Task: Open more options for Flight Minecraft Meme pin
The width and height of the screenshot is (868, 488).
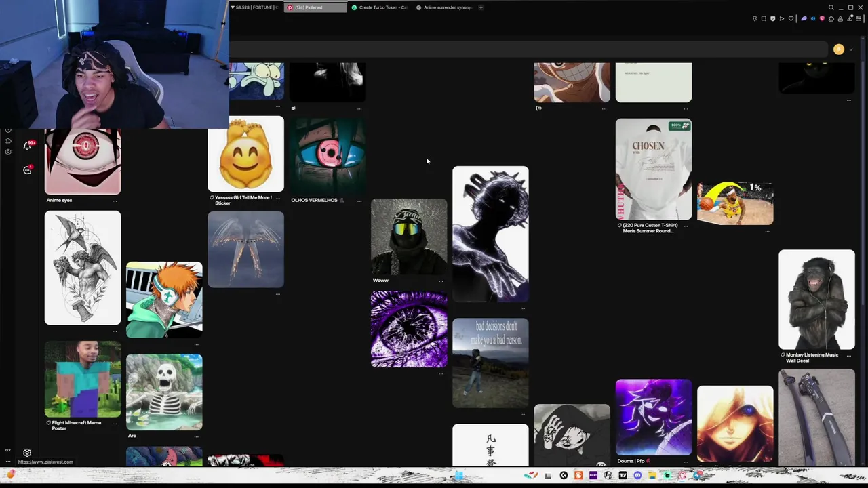Action: point(115,424)
